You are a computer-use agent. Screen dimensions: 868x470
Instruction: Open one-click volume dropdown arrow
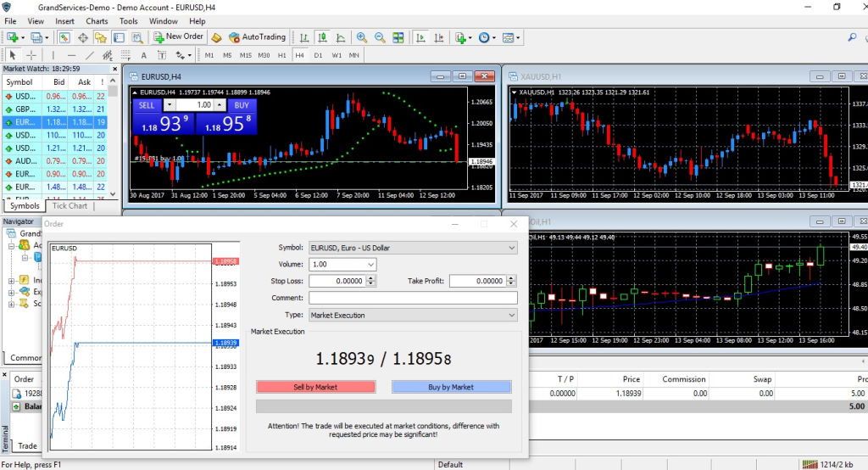click(x=170, y=105)
